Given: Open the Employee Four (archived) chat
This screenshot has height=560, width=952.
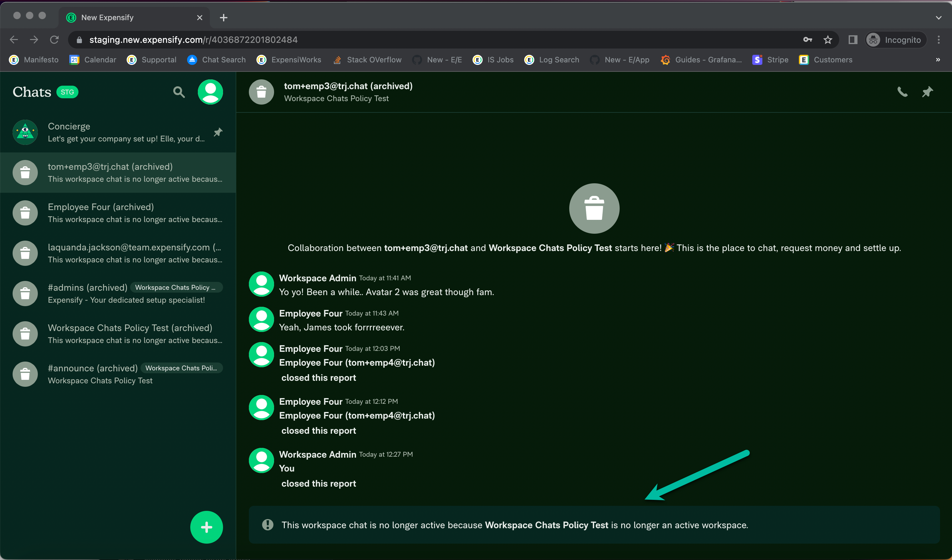Looking at the screenshot, I should coord(118,213).
